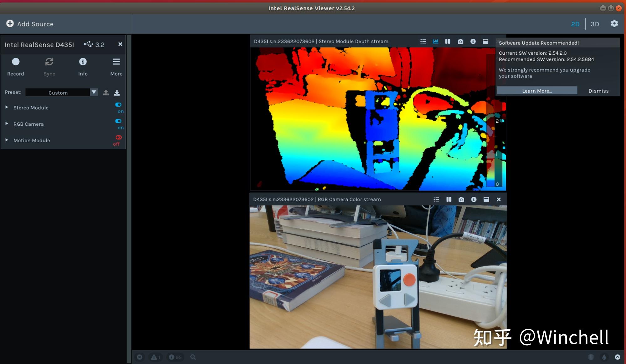Expand the Stereo Module section

pyautogui.click(x=6, y=107)
